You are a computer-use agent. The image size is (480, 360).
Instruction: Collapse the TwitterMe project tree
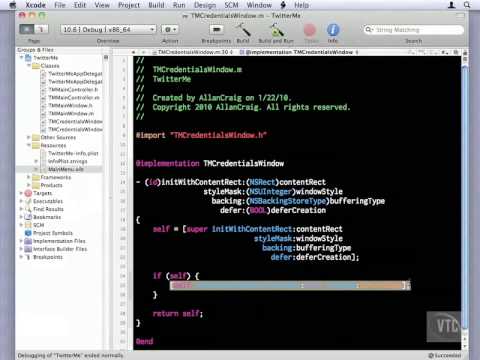coord(22,58)
